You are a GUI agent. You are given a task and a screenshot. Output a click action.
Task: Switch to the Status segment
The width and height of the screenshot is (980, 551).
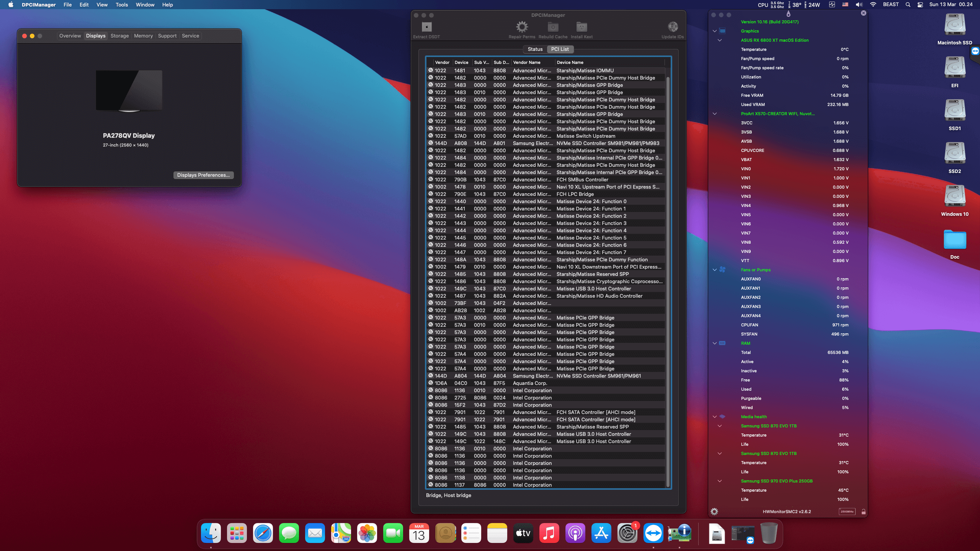tap(535, 49)
